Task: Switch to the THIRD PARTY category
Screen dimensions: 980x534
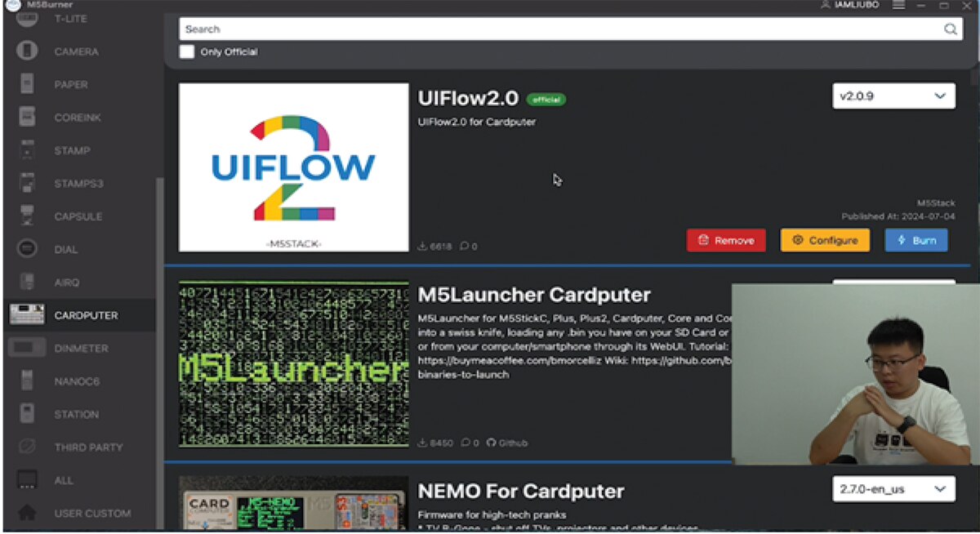Action: (88, 447)
